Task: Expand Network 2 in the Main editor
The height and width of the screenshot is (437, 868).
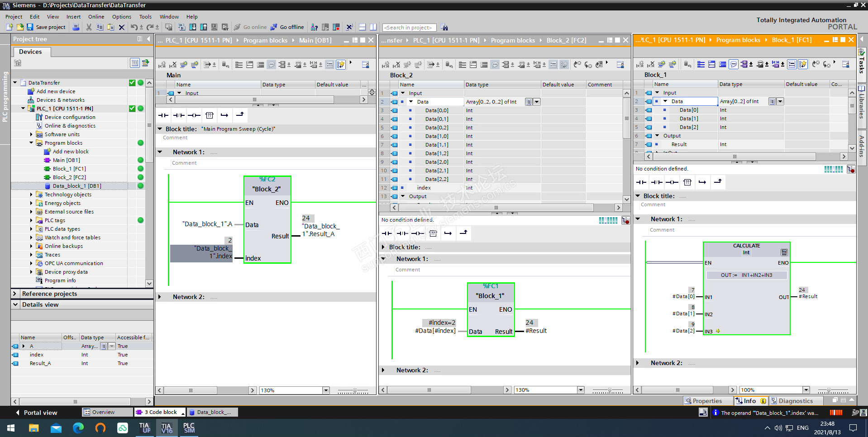Action: [x=160, y=297]
